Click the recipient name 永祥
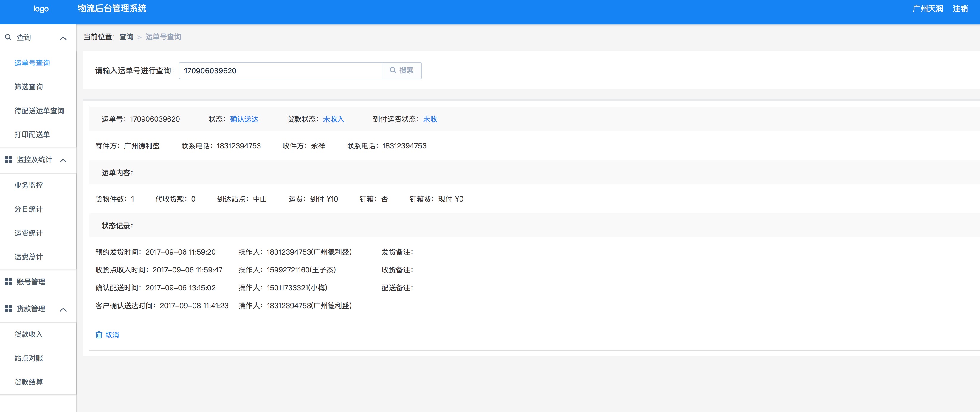 tap(318, 146)
